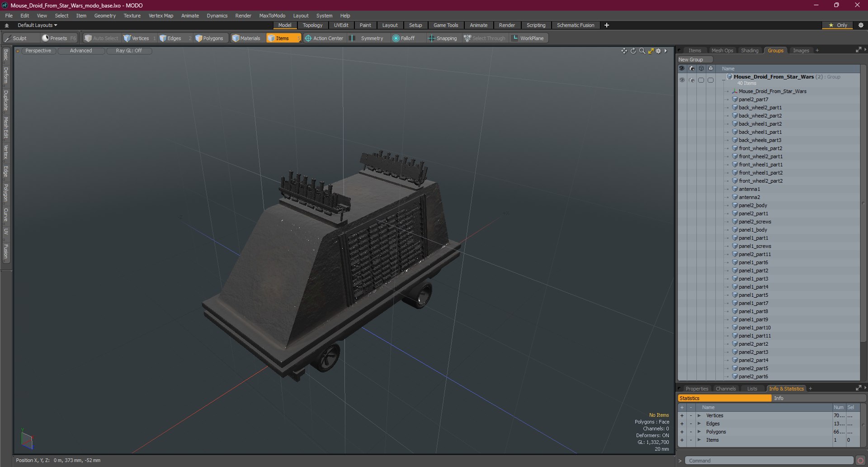This screenshot has height=467, width=868.
Task: Click the plus button for Vertices row
Action: tap(682, 415)
